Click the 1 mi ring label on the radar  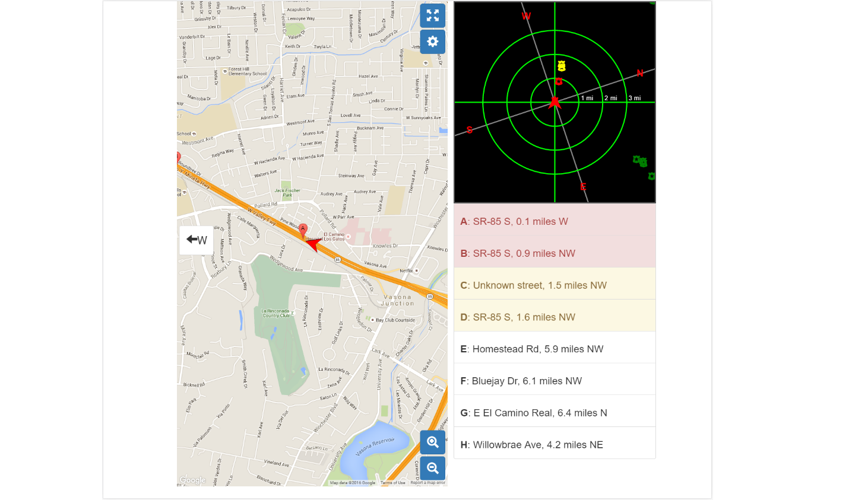[x=587, y=98]
